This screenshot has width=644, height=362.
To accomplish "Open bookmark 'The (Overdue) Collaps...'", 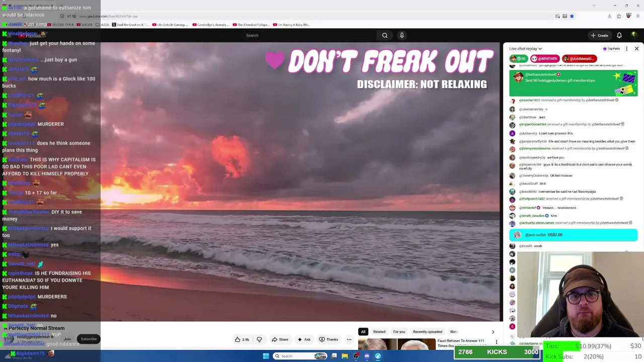I will (x=251, y=25).
